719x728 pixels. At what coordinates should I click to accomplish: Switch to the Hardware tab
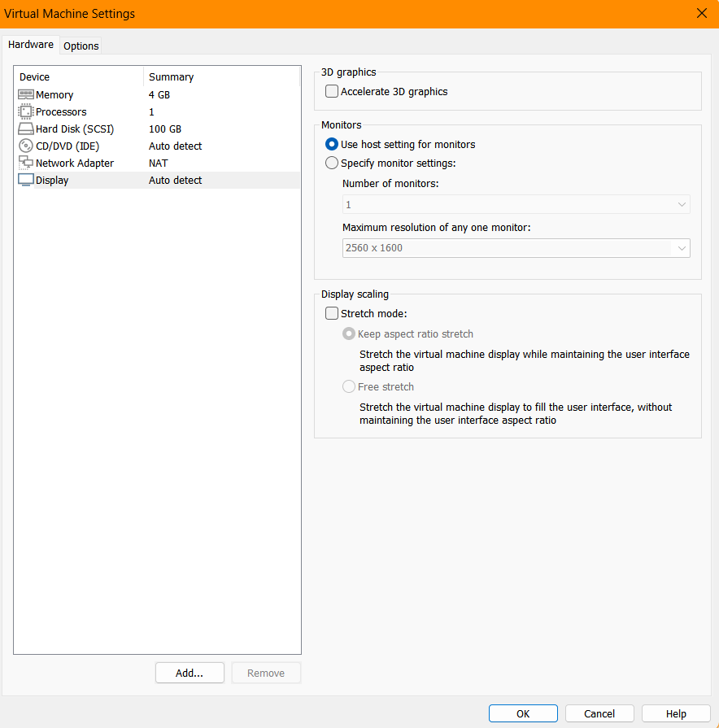(31, 45)
